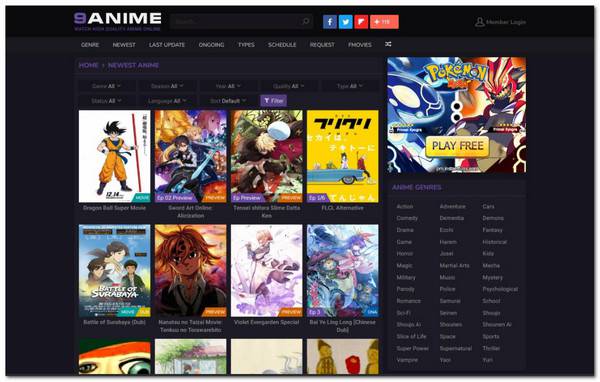This screenshot has width=600, height=382.
Task: Click the HOME breadcrumb link
Action: pos(88,65)
